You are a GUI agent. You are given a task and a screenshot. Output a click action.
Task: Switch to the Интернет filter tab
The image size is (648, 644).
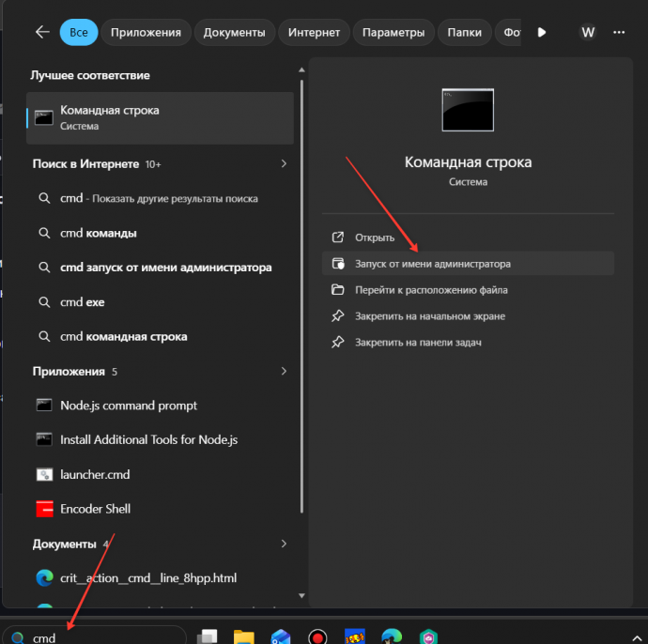pos(314,32)
